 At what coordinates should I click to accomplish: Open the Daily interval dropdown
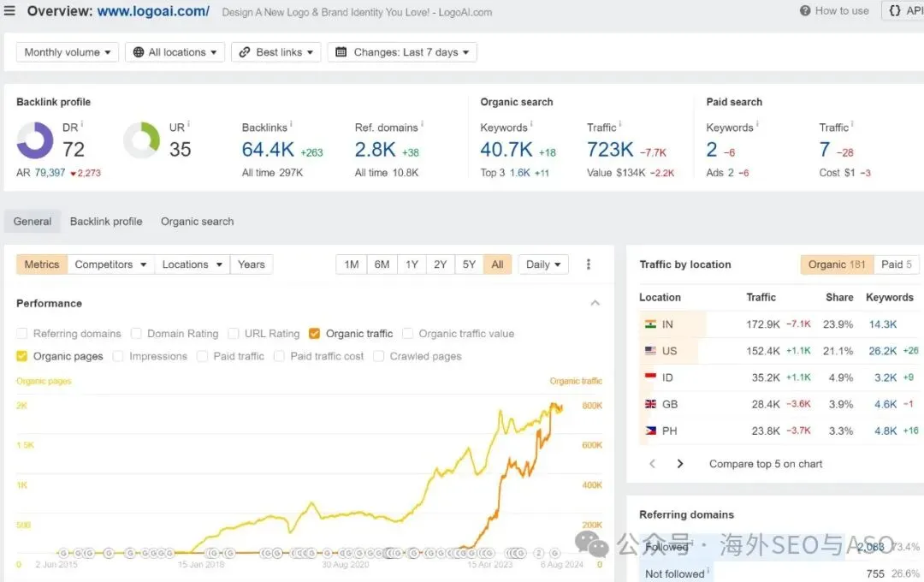[543, 264]
